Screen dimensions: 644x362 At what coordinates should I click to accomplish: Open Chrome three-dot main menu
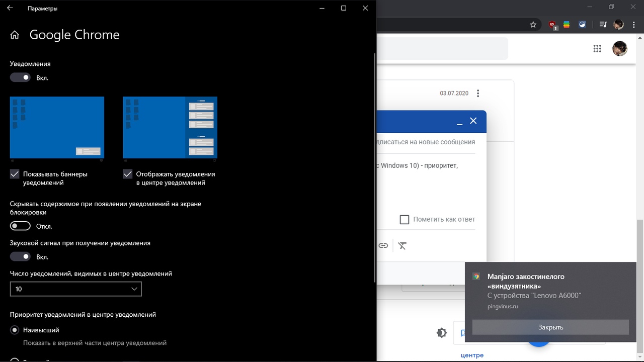point(634,24)
